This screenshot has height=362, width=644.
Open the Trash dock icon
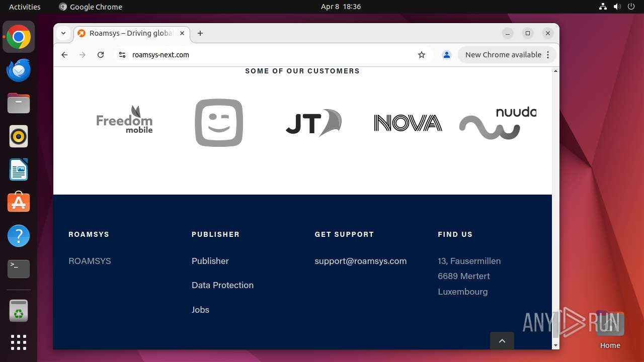tap(19, 311)
